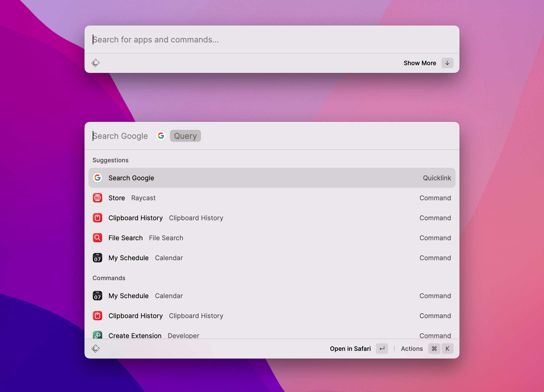This screenshot has width=544, height=392.
Task: Open the Actions menu
Action: pyautogui.click(x=412, y=349)
